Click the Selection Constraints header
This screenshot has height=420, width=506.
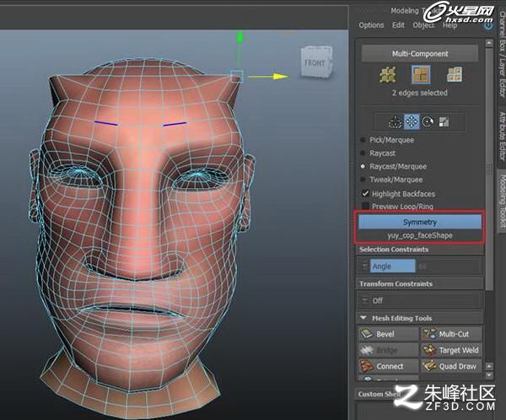point(419,250)
